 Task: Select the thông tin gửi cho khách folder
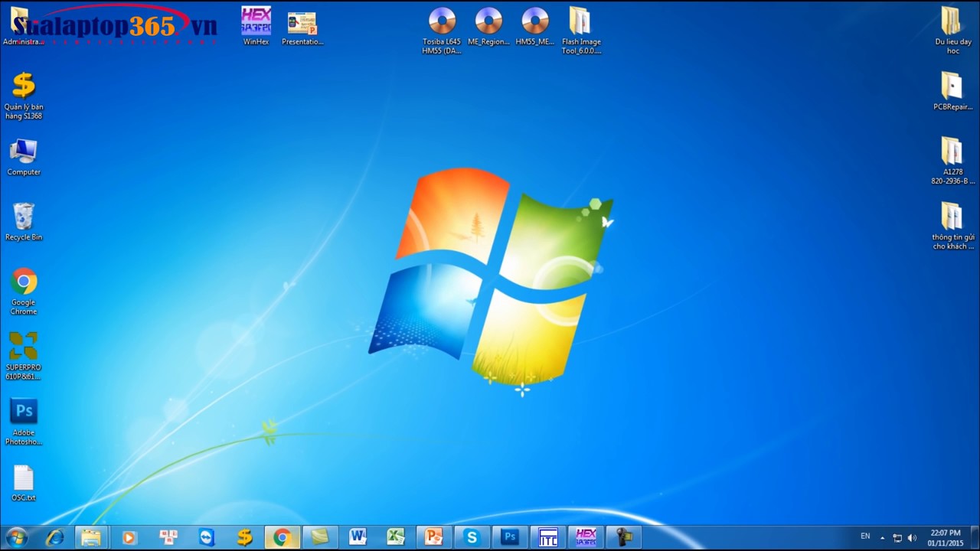[x=952, y=226]
